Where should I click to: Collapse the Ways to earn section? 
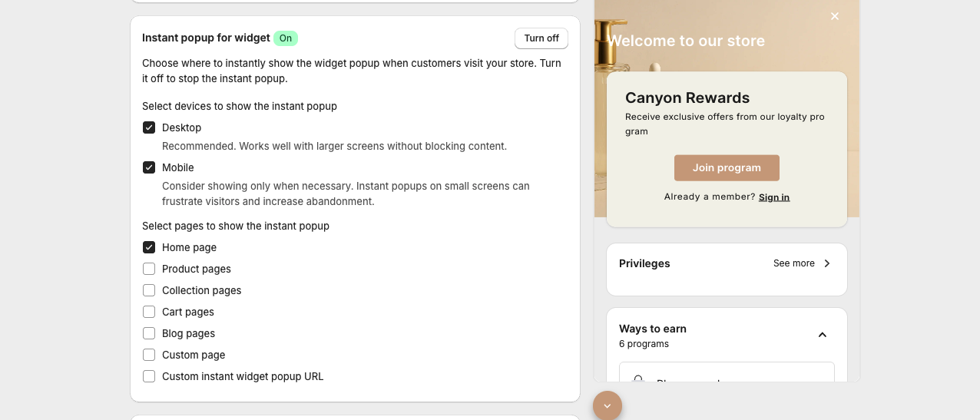click(x=822, y=335)
